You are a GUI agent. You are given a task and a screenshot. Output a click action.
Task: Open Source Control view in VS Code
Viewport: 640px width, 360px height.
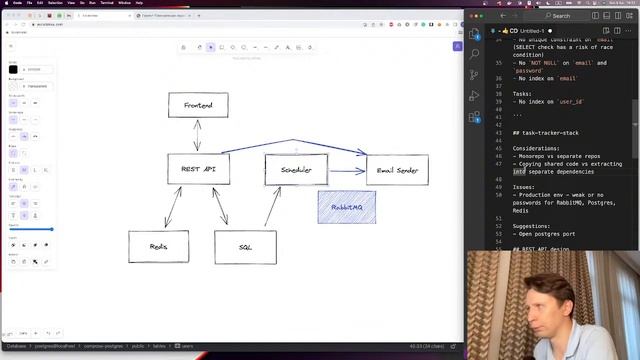tap(474, 75)
